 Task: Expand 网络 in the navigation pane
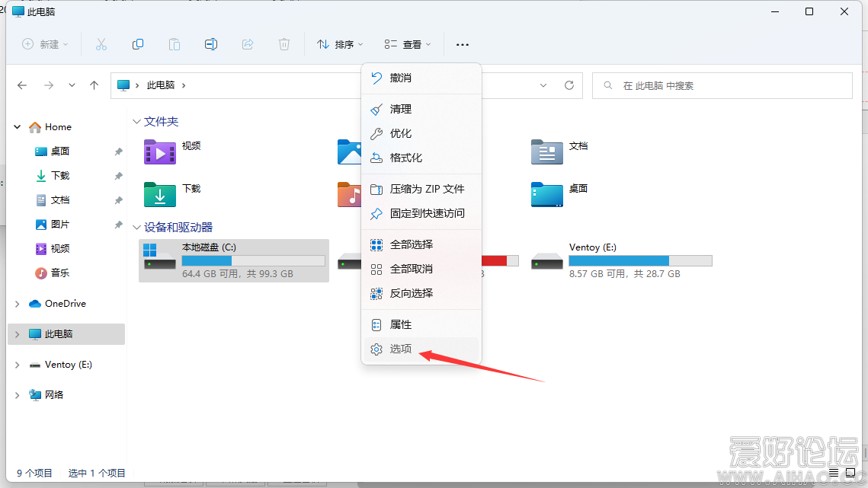click(x=17, y=394)
